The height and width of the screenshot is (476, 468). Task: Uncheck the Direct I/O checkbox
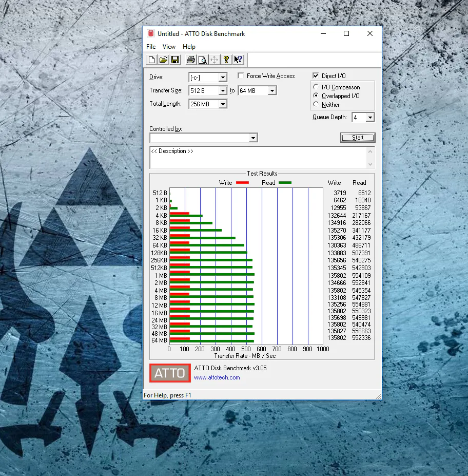[x=316, y=75]
